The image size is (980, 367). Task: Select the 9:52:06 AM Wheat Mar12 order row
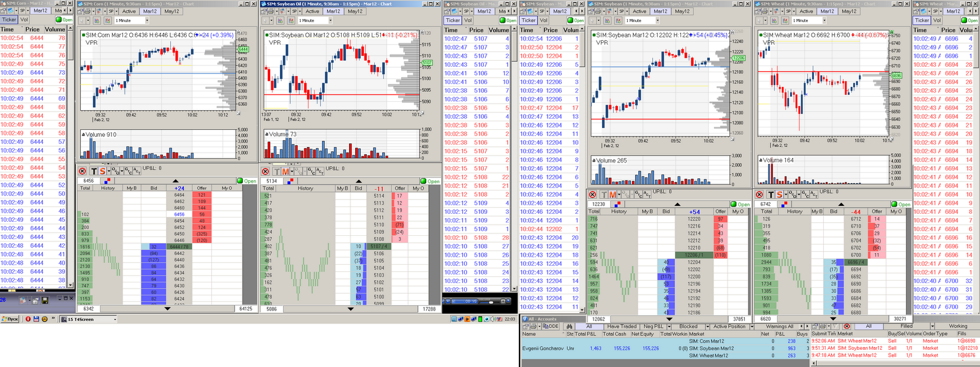[895, 341]
